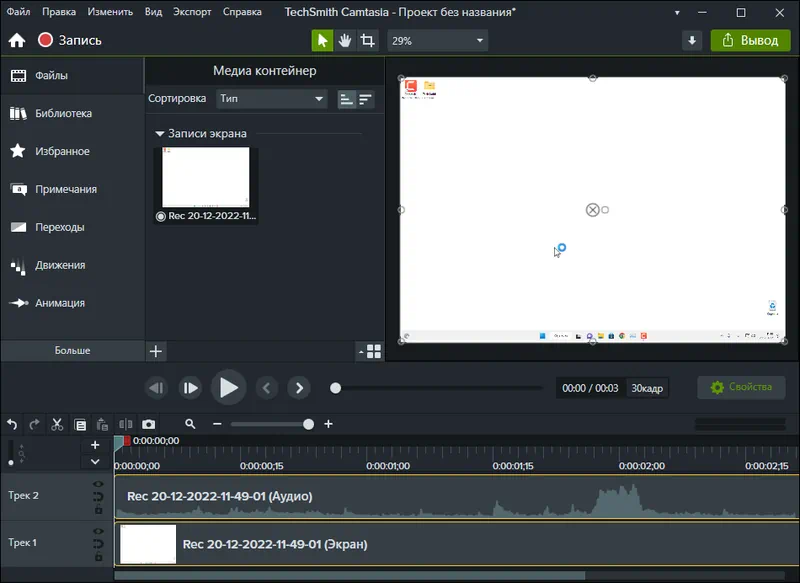Open the Справка menu

242,12
